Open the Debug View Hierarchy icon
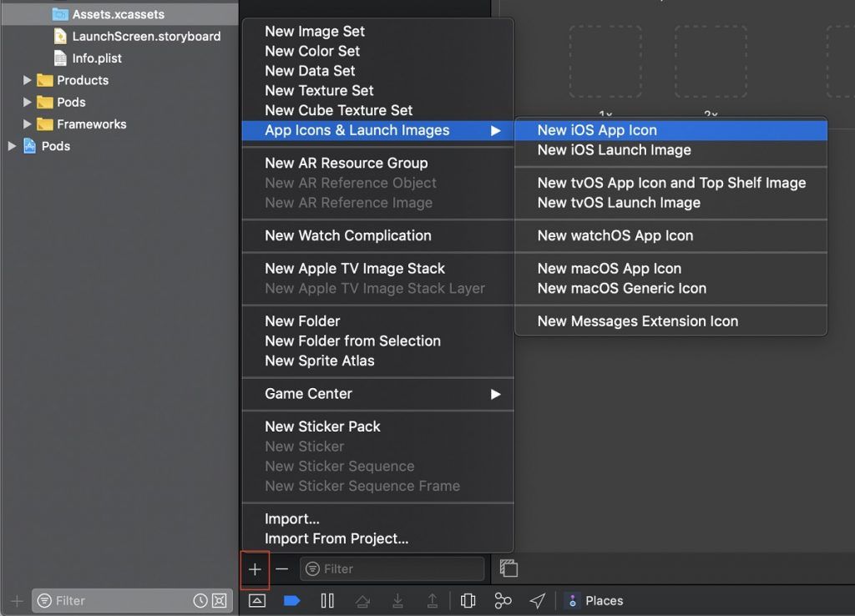The width and height of the screenshot is (855, 616). point(468,601)
